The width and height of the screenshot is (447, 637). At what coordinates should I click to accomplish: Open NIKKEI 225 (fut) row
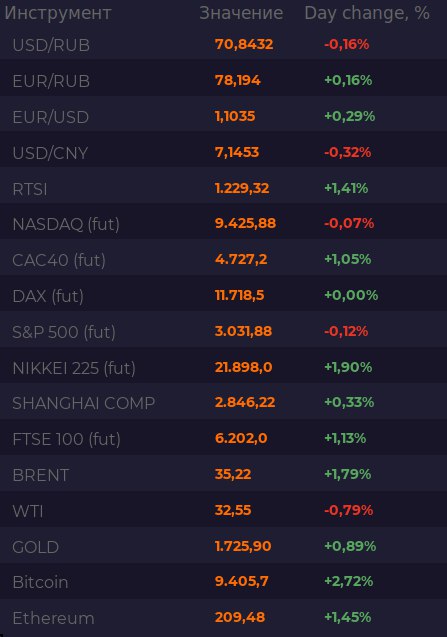pos(224,368)
